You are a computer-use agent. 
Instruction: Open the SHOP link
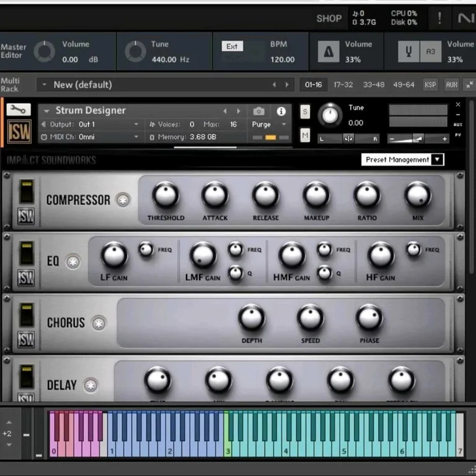tap(329, 18)
